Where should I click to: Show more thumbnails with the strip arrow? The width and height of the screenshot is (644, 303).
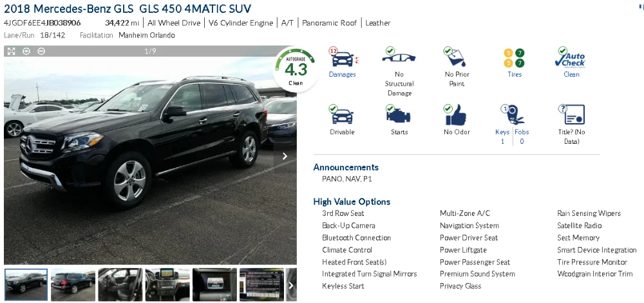[x=291, y=285]
